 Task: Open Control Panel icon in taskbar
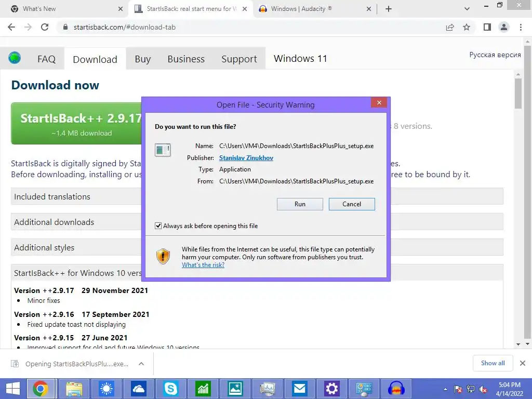click(364, 389)
